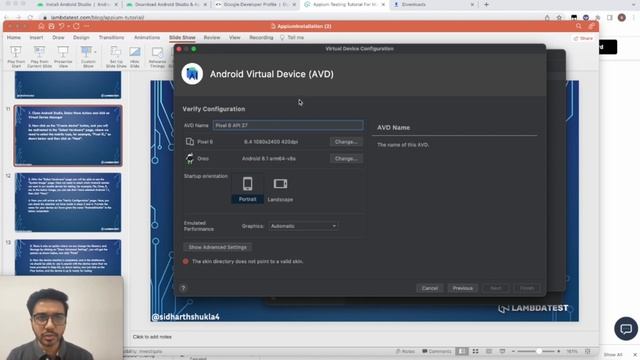Click Fit slide to window icon

tap(588, 351)
